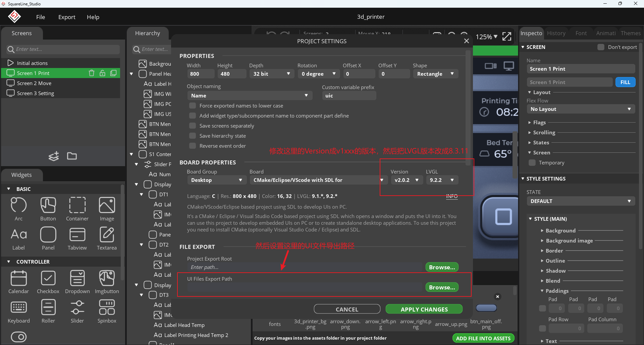Click the Screens search text field
The height and width of the screenshot is (345, 644).
point(63,49)
